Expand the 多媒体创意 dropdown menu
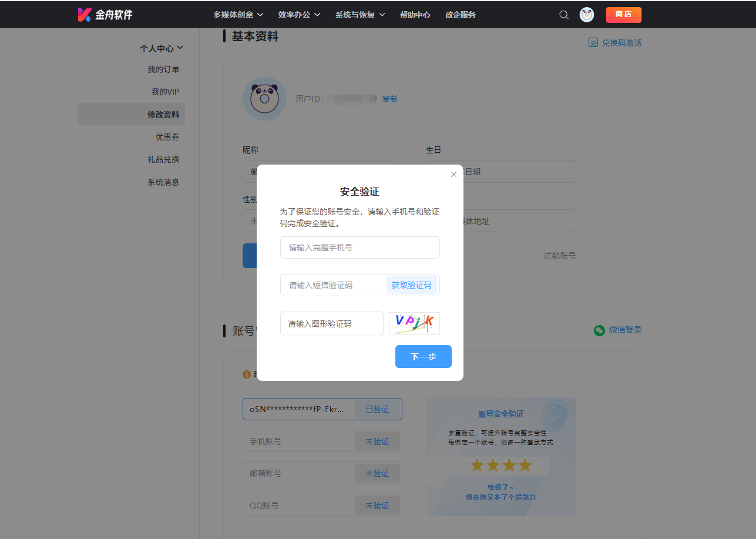 [238, 15]
